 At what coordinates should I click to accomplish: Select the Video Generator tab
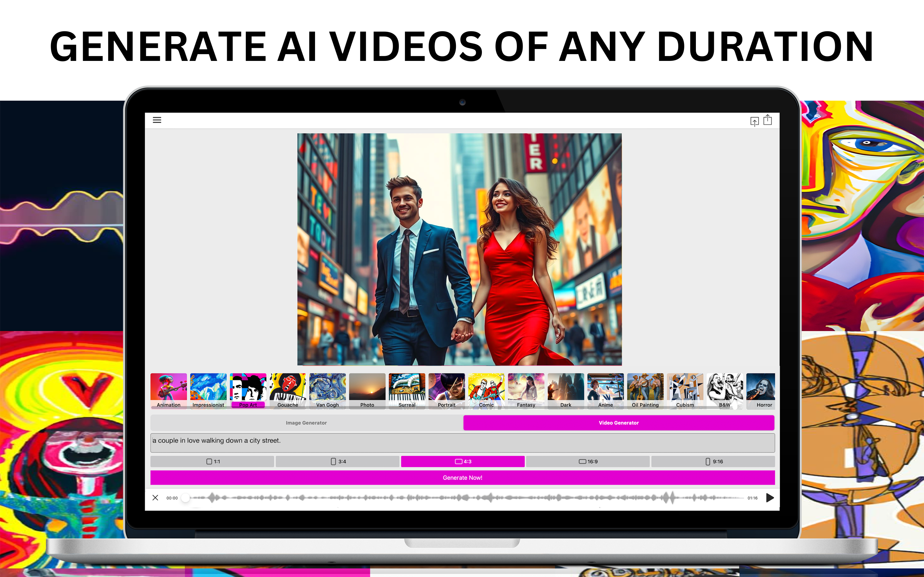(x=619, y=422)
